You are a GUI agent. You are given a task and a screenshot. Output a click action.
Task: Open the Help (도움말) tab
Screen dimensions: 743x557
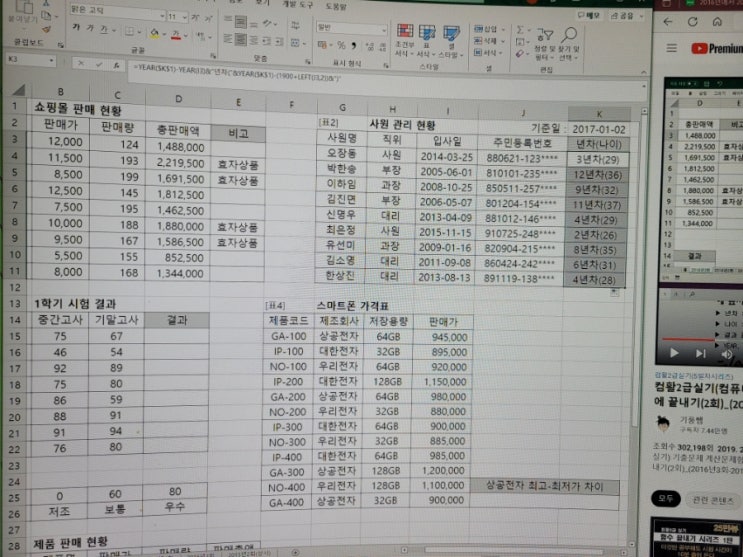point(336,6)
